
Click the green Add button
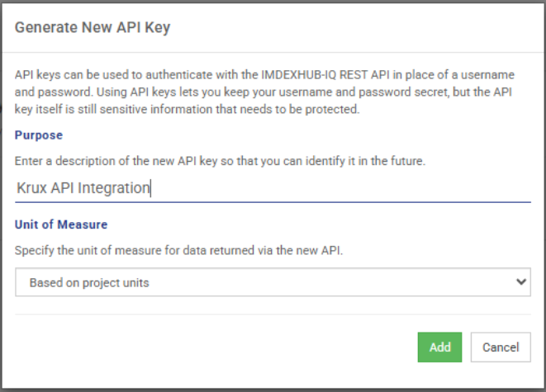pyautogui.click(x=439, y=347)
